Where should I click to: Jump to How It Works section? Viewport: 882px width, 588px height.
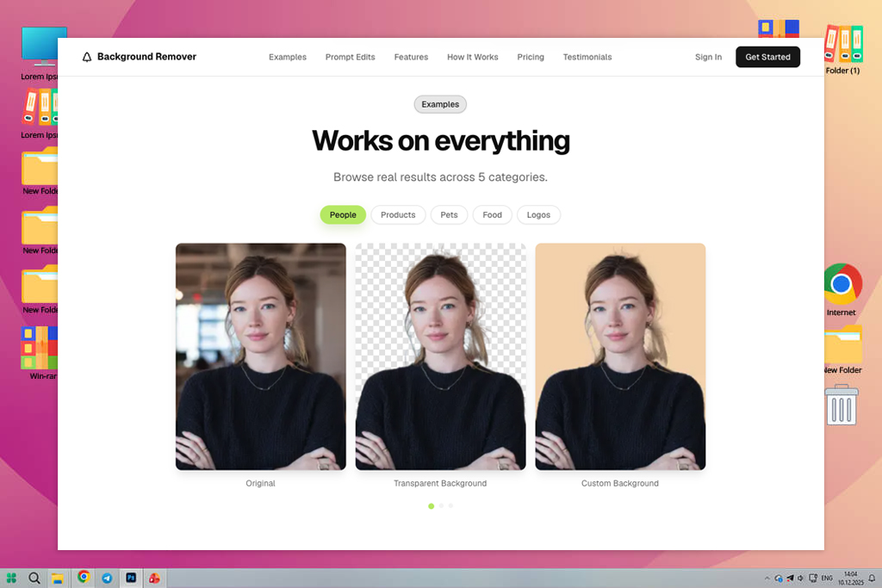pyautogui.click(x=473, y=57)
